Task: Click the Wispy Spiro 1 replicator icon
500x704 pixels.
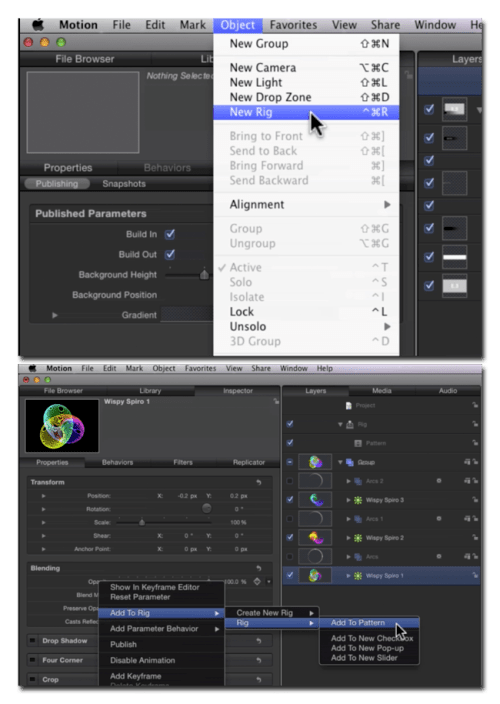Action: point(358,576)
